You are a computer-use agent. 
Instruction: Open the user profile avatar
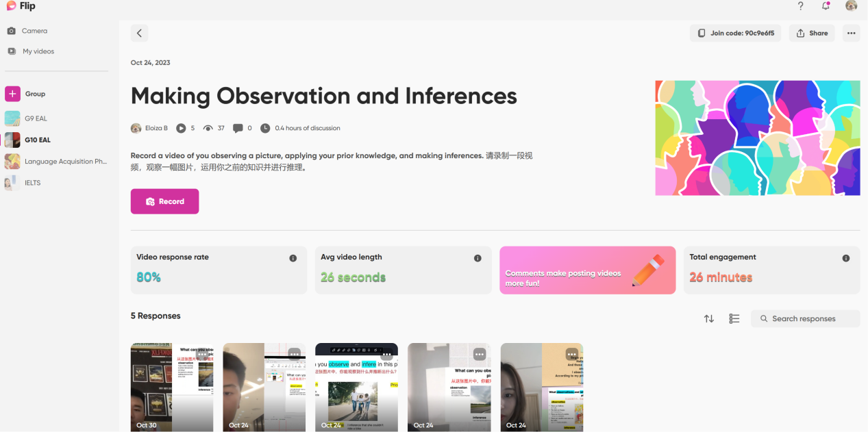pyautogui.click(x=851, y=6)
